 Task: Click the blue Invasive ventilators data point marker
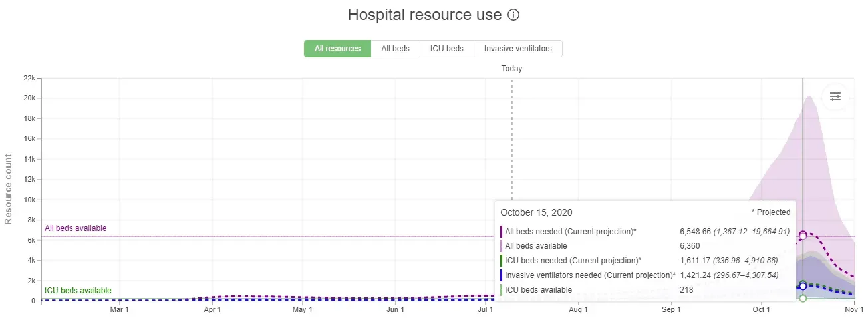803,286
